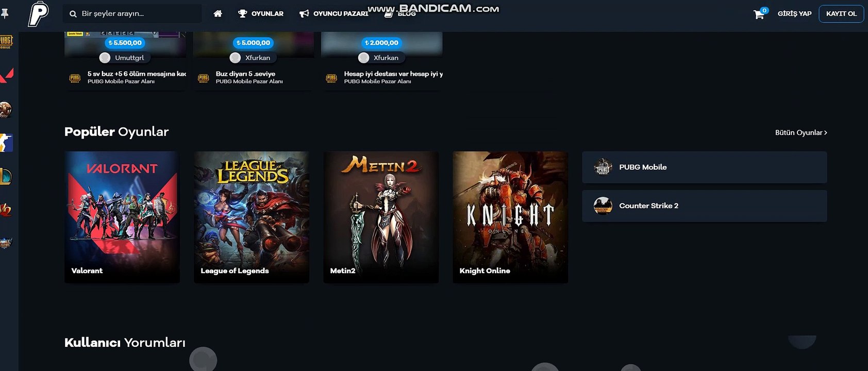Click the PUBG icon beside Buz diyarı listing
Viewport: 868px width, 371px height.
click(x=203, y=78)
